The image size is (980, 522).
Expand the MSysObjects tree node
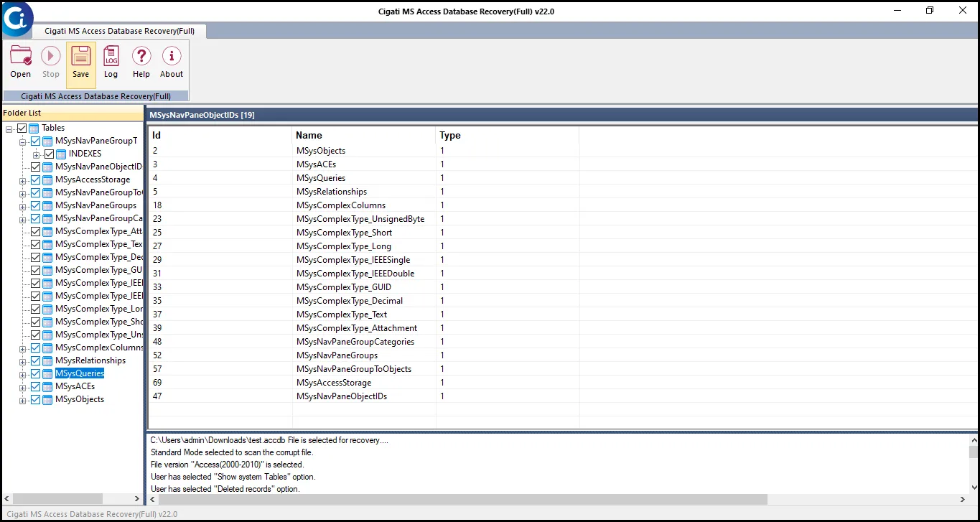pyautogui.click(x=22, y=400)
